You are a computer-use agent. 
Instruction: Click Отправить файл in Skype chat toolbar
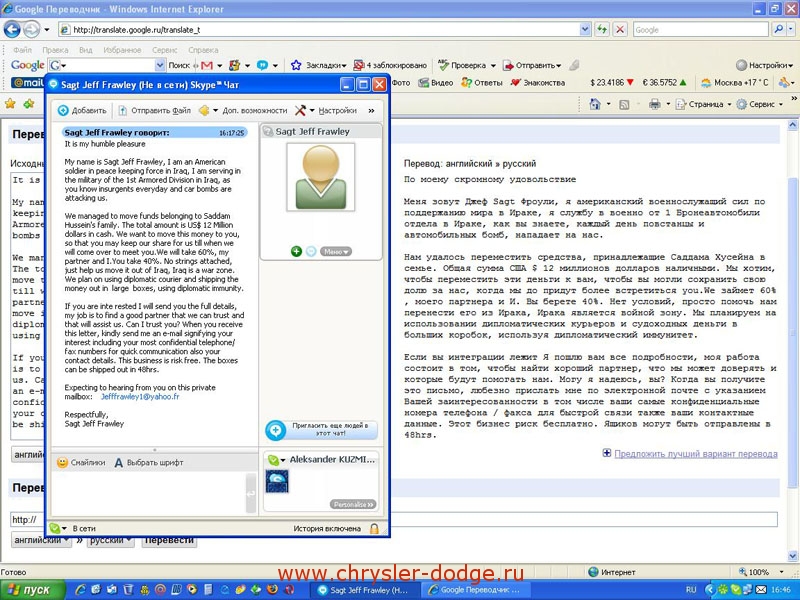155,110
